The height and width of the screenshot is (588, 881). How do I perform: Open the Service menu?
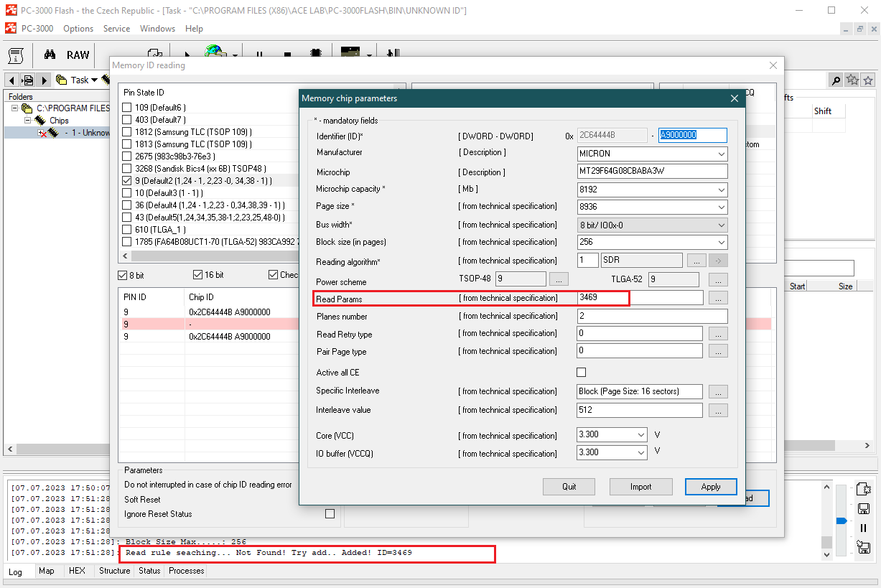click(116, 29)
